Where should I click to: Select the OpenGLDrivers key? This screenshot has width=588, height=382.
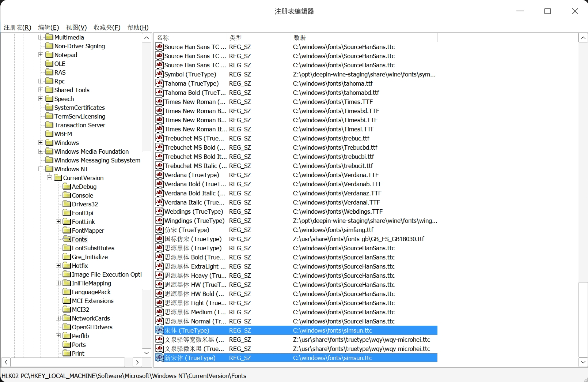point(92,327)
